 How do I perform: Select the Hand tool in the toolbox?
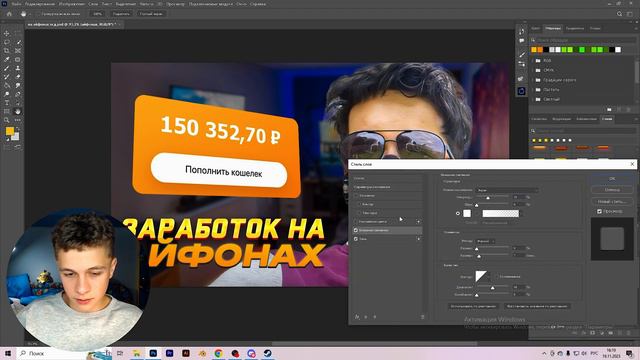(18, 111)
